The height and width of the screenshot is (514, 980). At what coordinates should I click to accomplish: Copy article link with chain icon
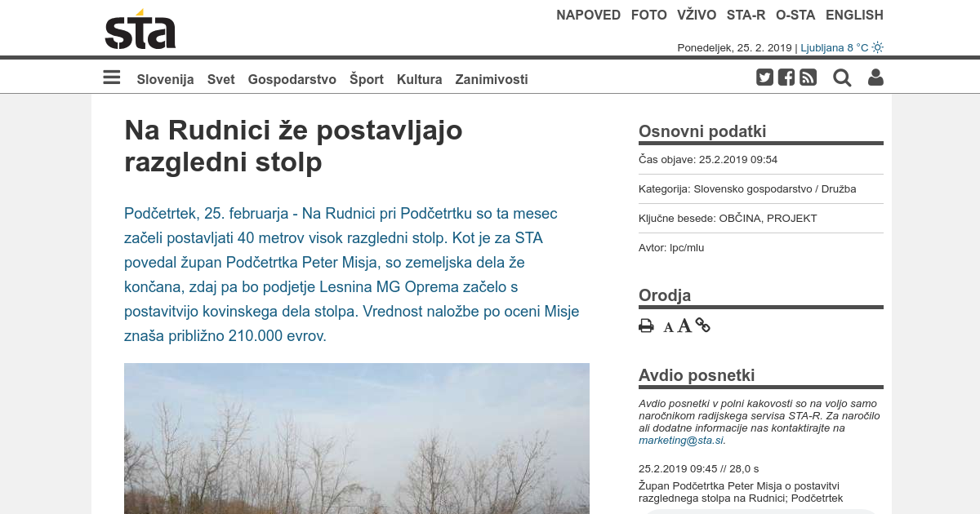click(702, 326)
